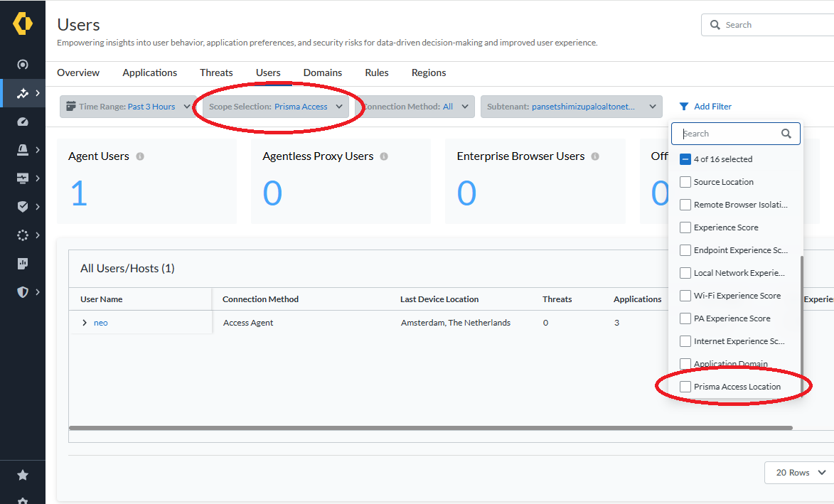Viewport: 834px width, 504px height.
Task: Click the alert bell icon in sidebar
Action: coord(23,150)
